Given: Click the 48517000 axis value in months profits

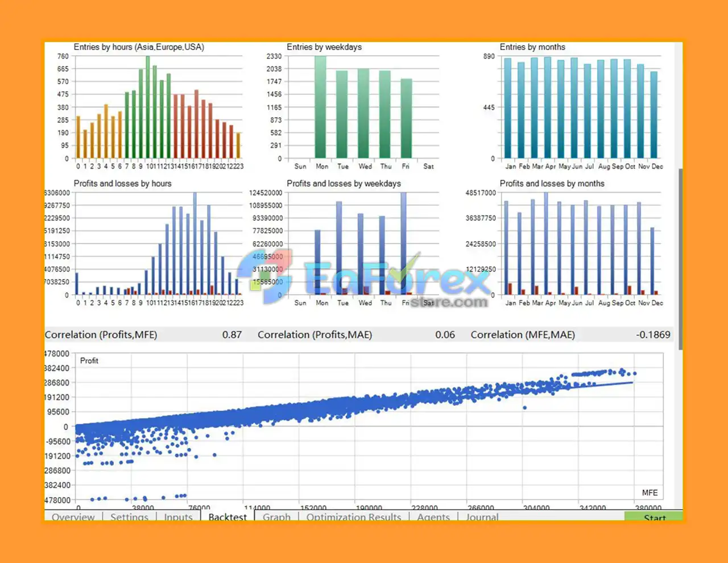Looking at the screenshot, I should (x=481, y=193).
